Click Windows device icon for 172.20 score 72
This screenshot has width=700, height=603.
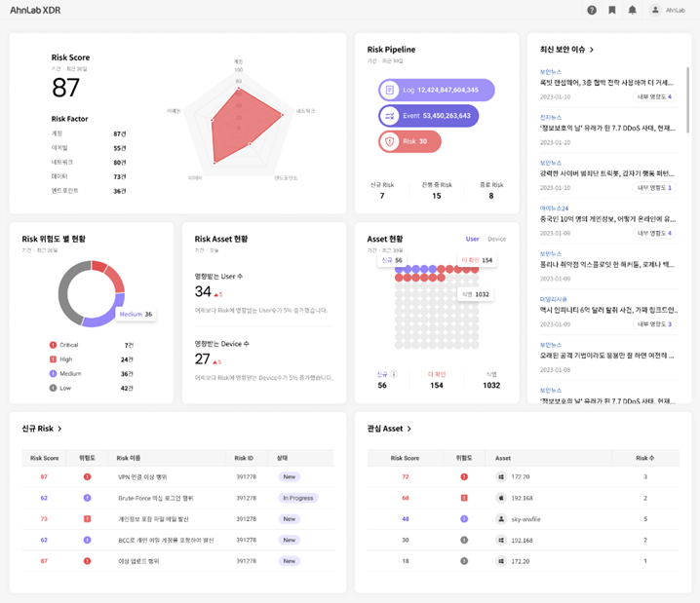(501, 476)
